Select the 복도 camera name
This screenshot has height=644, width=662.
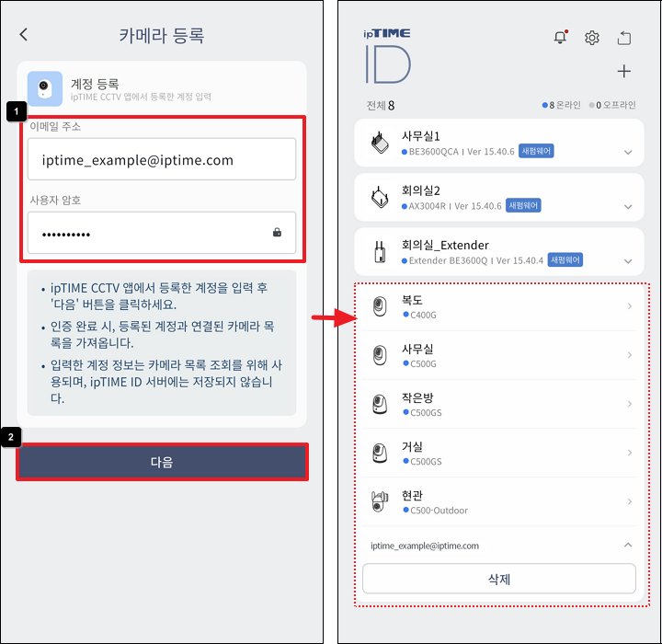point(412,300)
